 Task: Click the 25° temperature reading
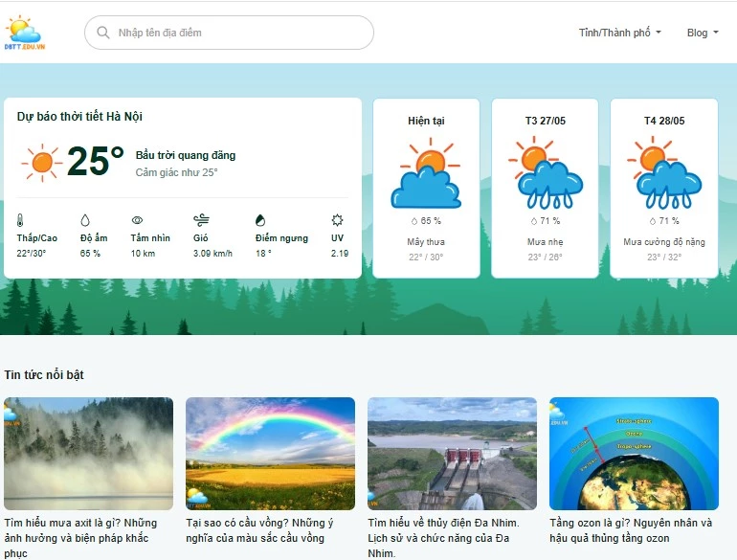[96, 161]
